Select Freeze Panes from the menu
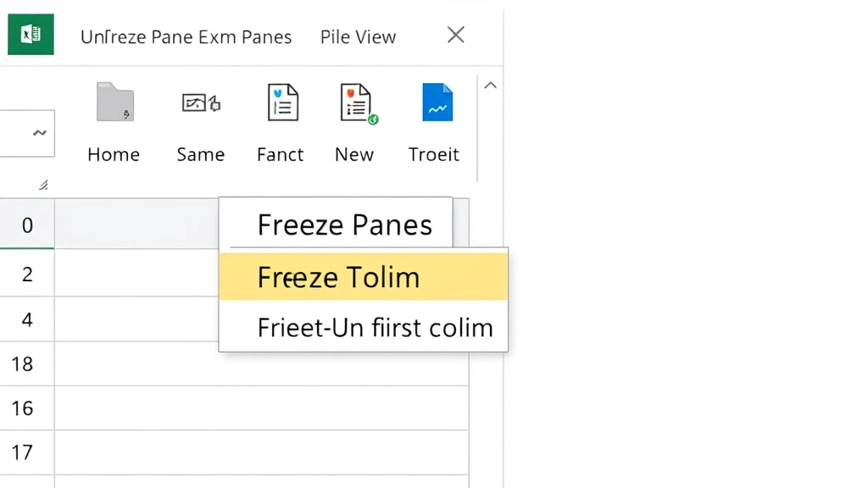Screen dimensions: 868x488 [x=344, y=225]
